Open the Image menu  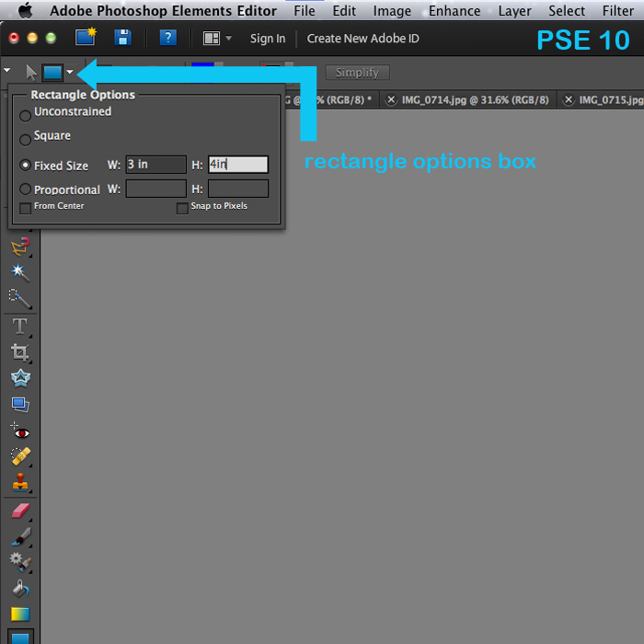(x=392, y=11)
